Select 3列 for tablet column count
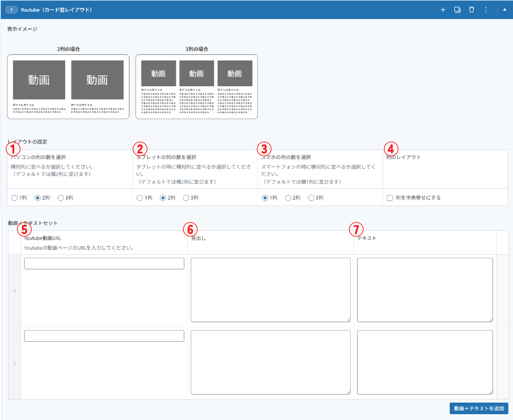Viewport: 513px width, 420px height. pyautogui.click(x=186, y=198)
